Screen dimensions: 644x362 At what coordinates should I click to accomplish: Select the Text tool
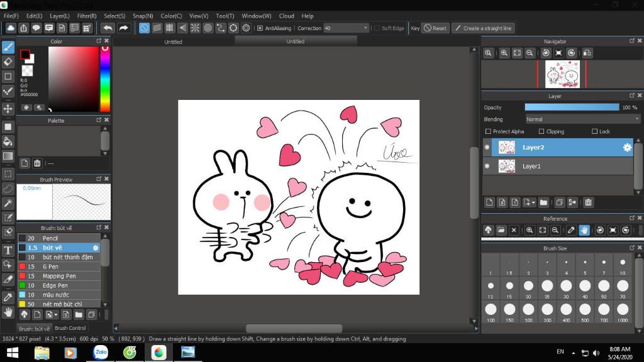click(x=8, y=250)
